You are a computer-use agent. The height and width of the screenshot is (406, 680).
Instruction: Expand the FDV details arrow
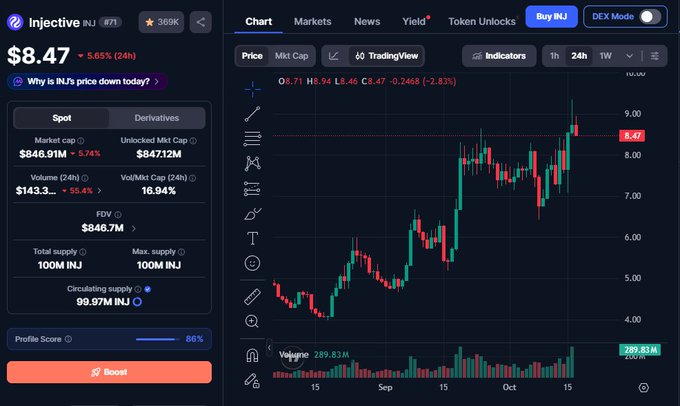click(x=134, y=228)
